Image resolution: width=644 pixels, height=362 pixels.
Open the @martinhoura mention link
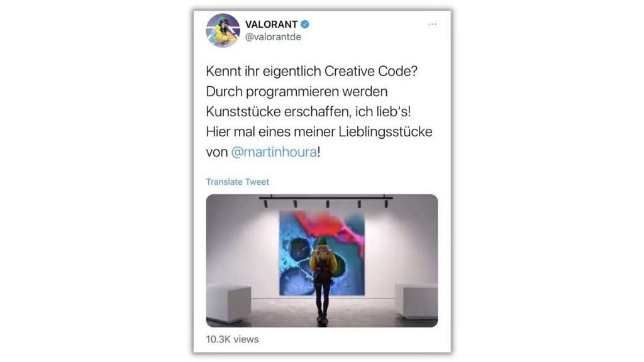point(274,152)
